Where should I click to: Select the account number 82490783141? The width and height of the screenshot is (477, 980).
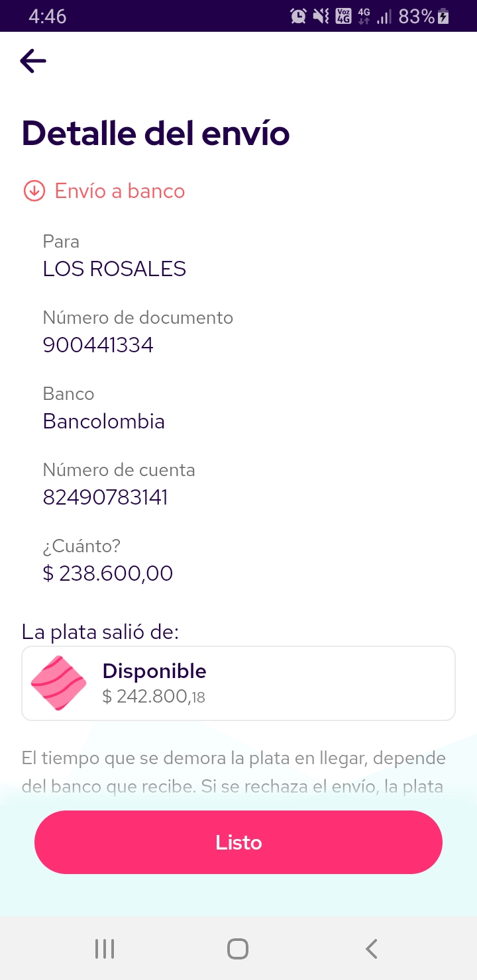tap(105, 497)
